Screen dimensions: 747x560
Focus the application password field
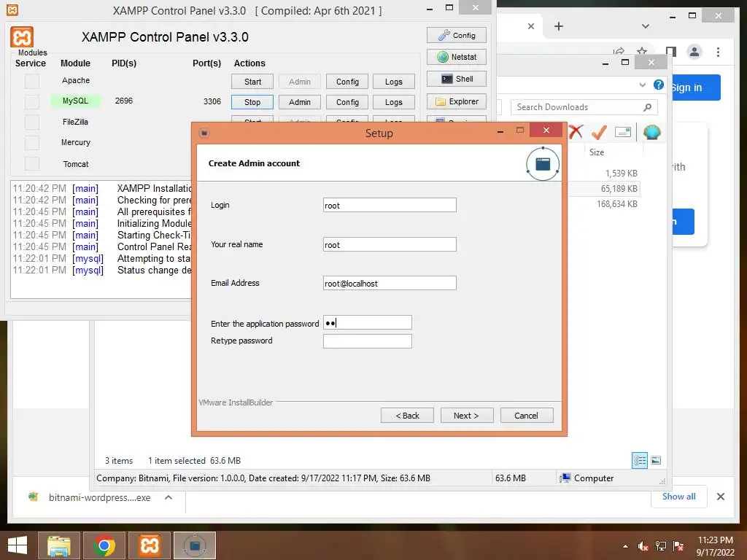(368, 322)
